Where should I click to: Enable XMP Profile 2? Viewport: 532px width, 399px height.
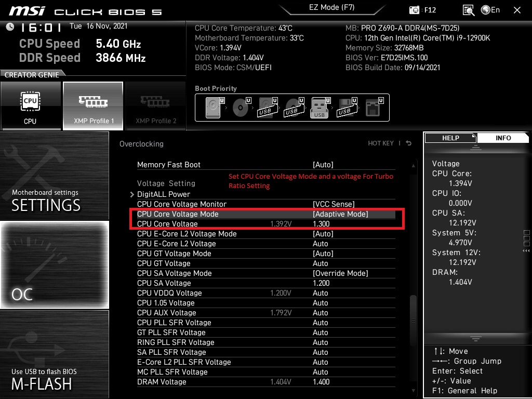point(156,106)
